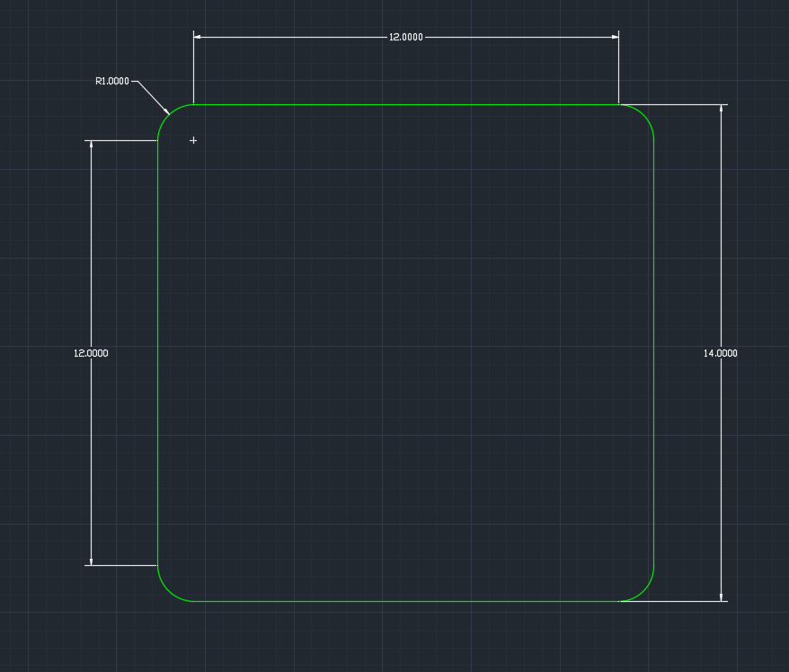This screenshot has height=672, width=789.
Task: Select the bottom green edge of the rectangle
Action: click(x=405, y=601)
